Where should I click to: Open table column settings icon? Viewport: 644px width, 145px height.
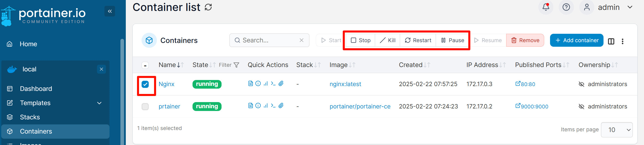[x=611, y=41]
